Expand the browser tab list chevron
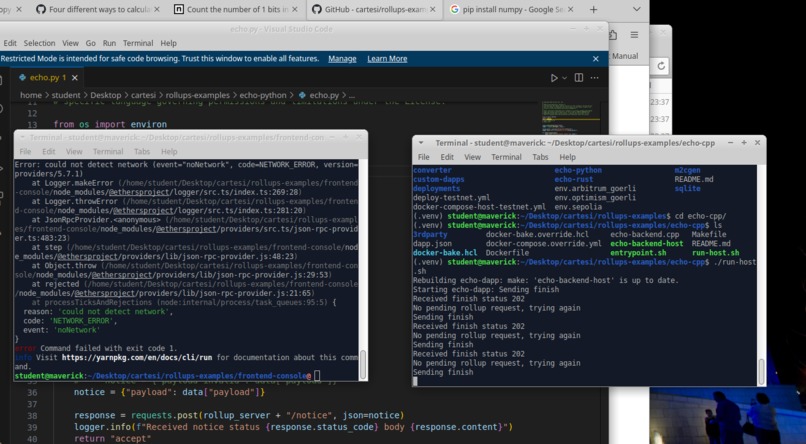 636,9
